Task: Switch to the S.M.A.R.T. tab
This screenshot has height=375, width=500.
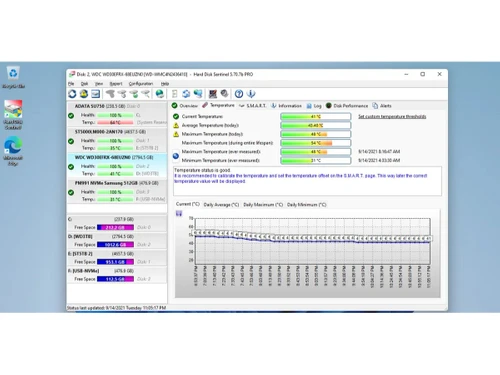Action: tap(252, 106)
